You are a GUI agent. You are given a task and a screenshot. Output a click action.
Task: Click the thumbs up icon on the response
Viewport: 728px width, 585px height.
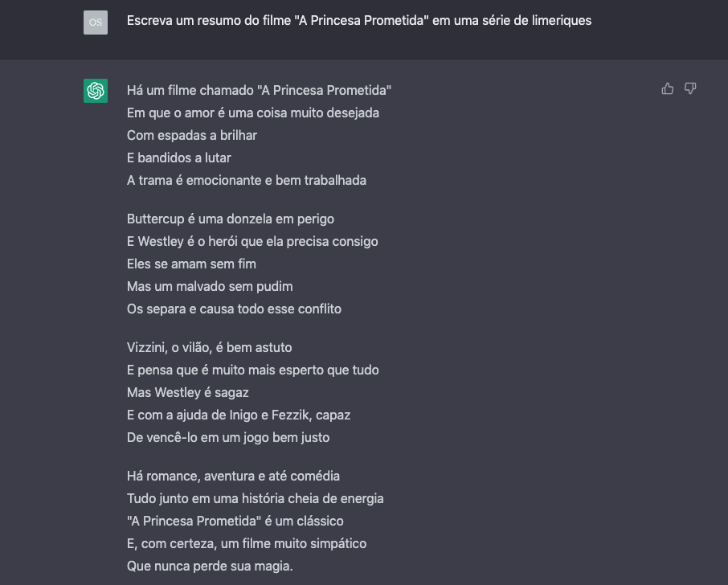tap(668, 88)
